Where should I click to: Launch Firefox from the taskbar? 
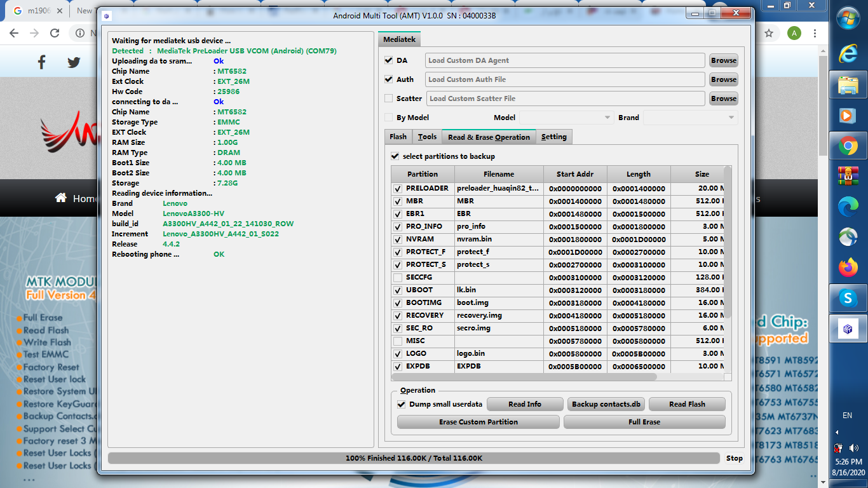click(848, 268)
